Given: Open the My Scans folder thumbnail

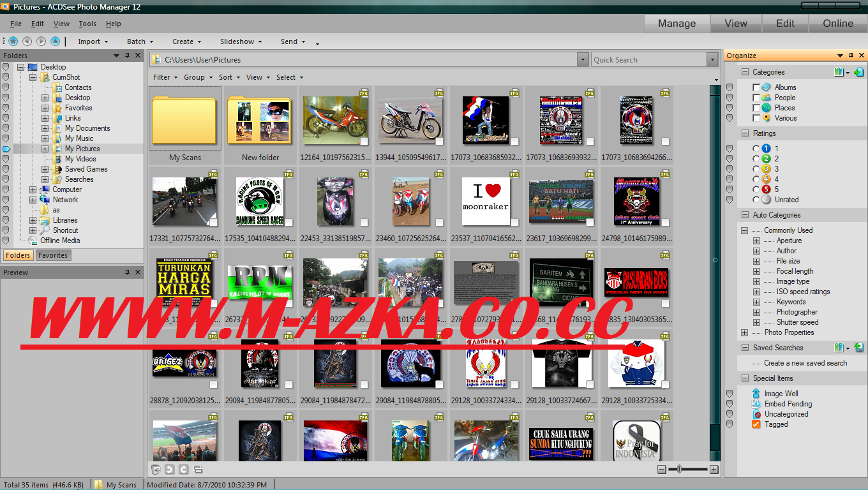Looking at the screenshot, I should pyautogui.click(x=184, y=121).
